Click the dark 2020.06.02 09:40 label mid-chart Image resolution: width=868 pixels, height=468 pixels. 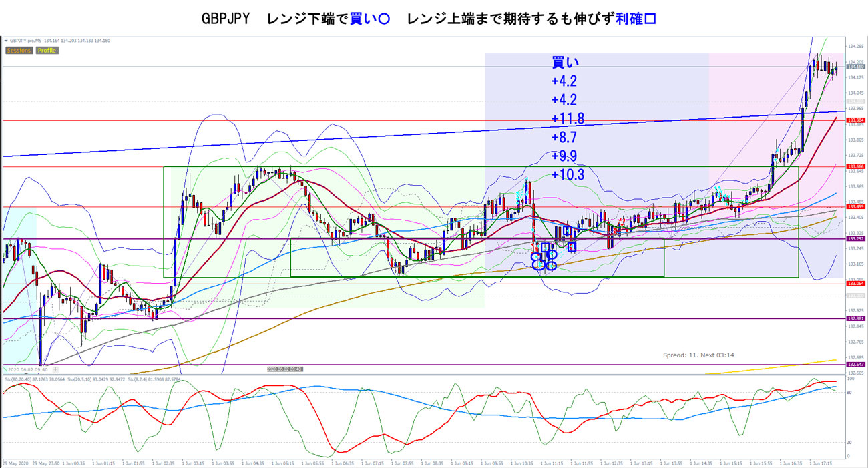(x=285, y=369)
